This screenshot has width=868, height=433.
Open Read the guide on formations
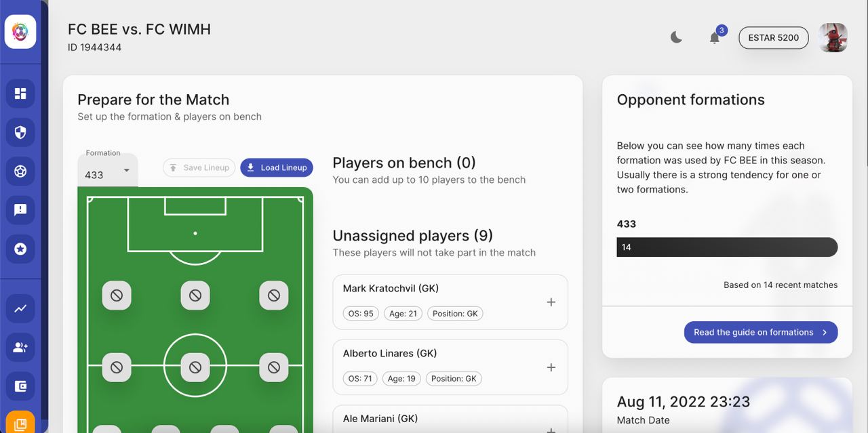760,332
